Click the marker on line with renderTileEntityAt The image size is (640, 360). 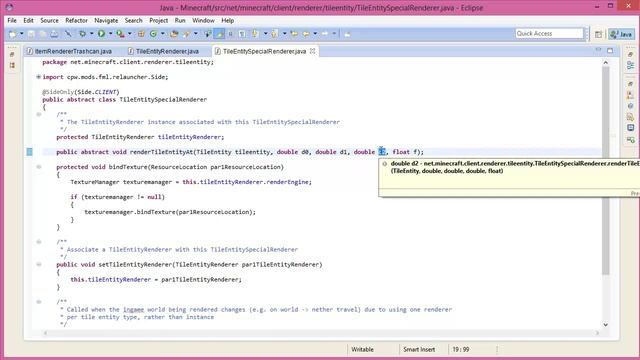point(29,152)
